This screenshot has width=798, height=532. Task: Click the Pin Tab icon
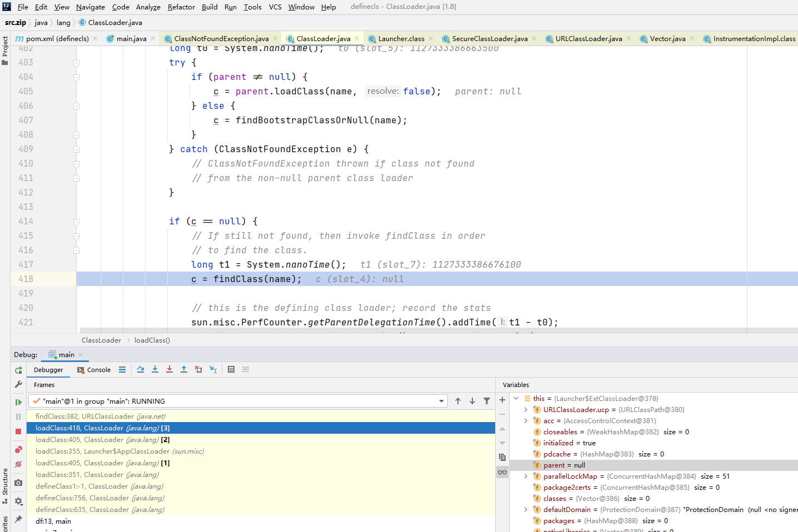[18, 519]
